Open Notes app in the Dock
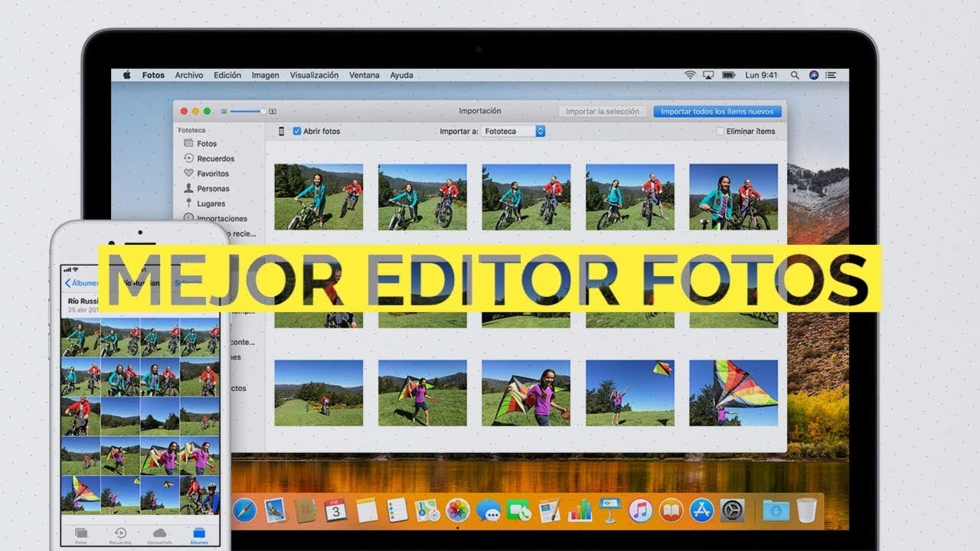980x551 pixels. [367, 510]
